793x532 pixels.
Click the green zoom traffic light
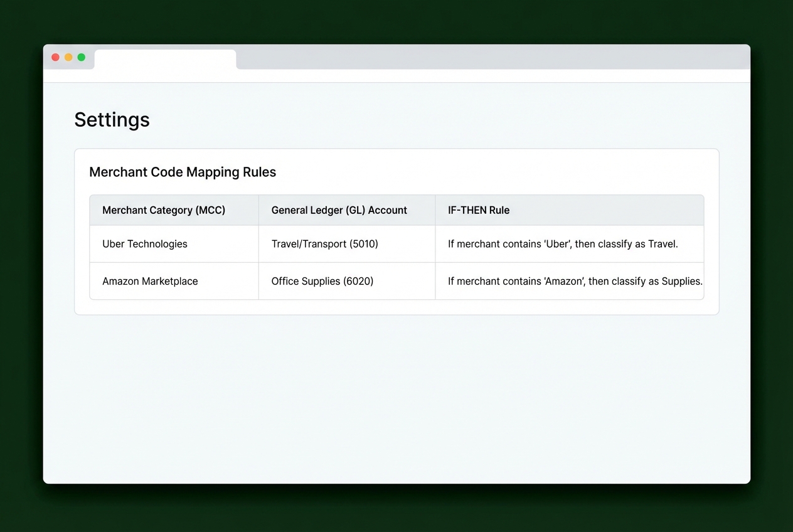click(81, 56)
